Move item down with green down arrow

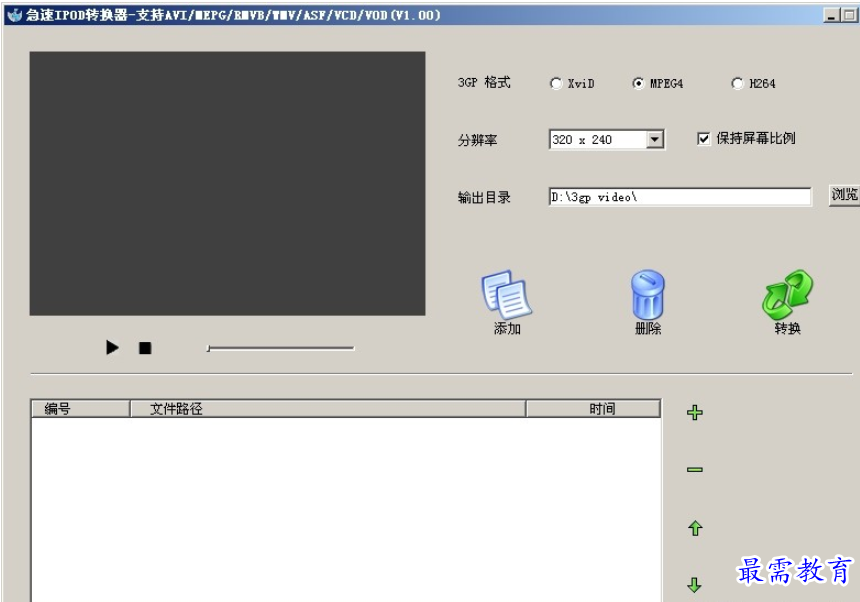click(694, 585)
